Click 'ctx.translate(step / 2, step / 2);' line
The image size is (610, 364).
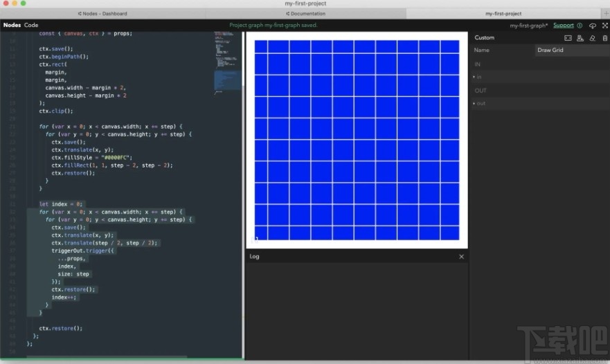105,243
